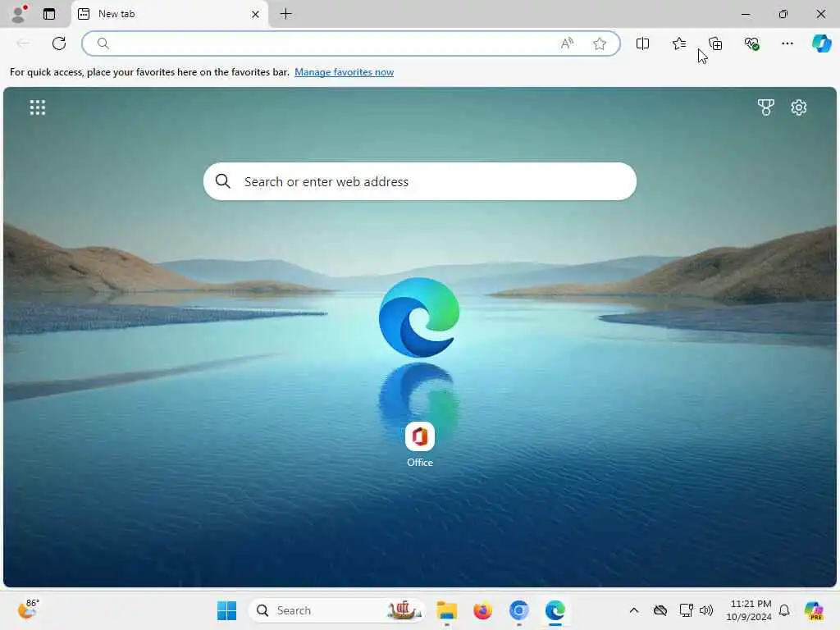Open the notifications bell
840x630 pixels.
(784, 610)
